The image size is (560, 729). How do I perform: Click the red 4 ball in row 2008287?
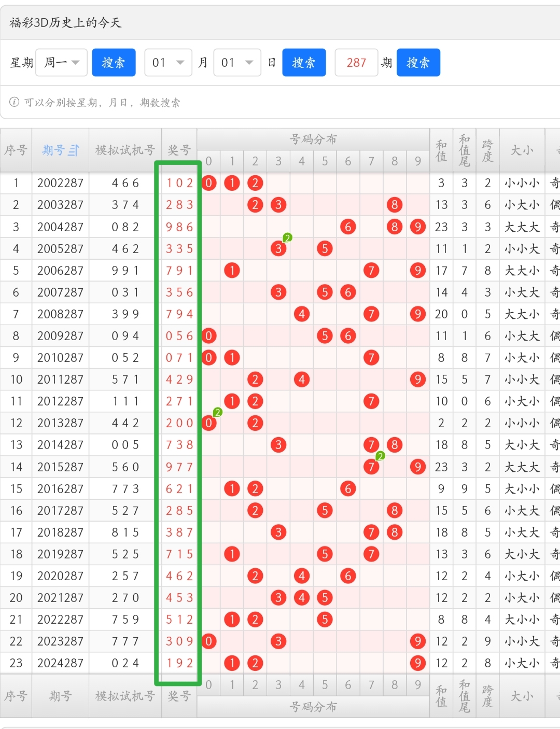302,314
